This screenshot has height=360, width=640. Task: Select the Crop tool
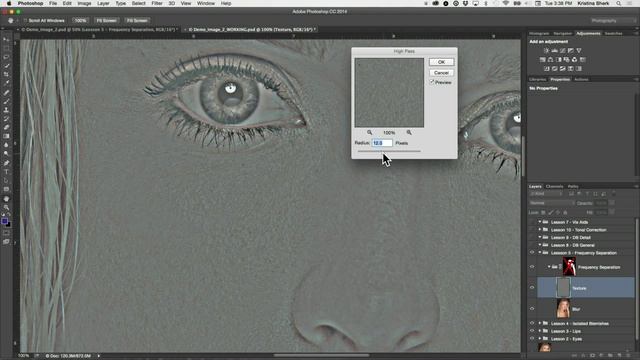6,75
